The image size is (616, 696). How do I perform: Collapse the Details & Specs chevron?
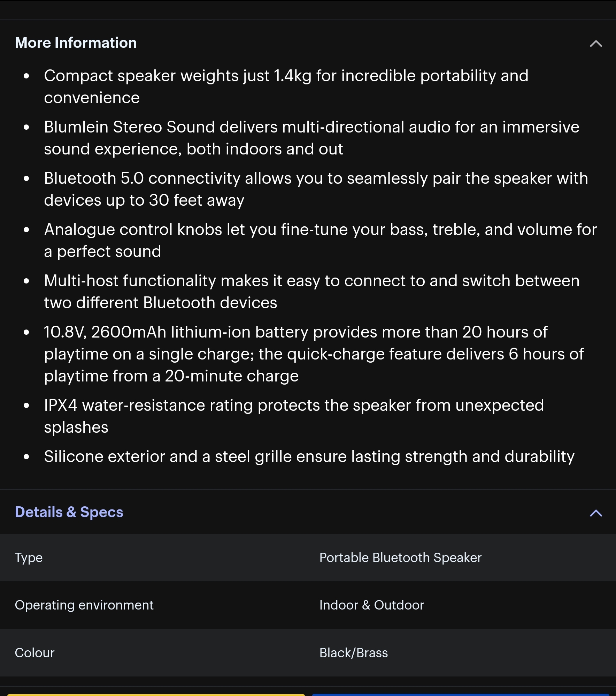click(x=596, y=513)
